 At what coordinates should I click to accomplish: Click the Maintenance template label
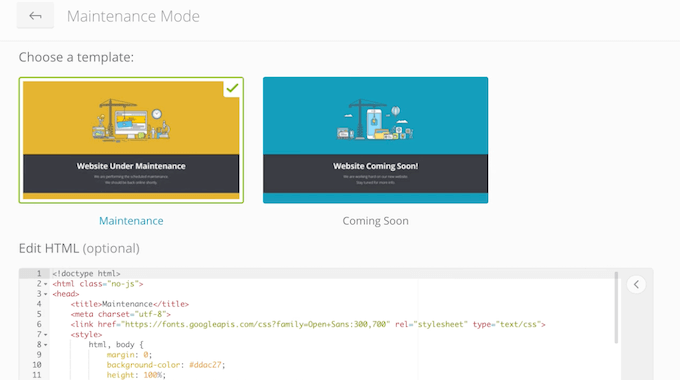[x=131, y=221]
